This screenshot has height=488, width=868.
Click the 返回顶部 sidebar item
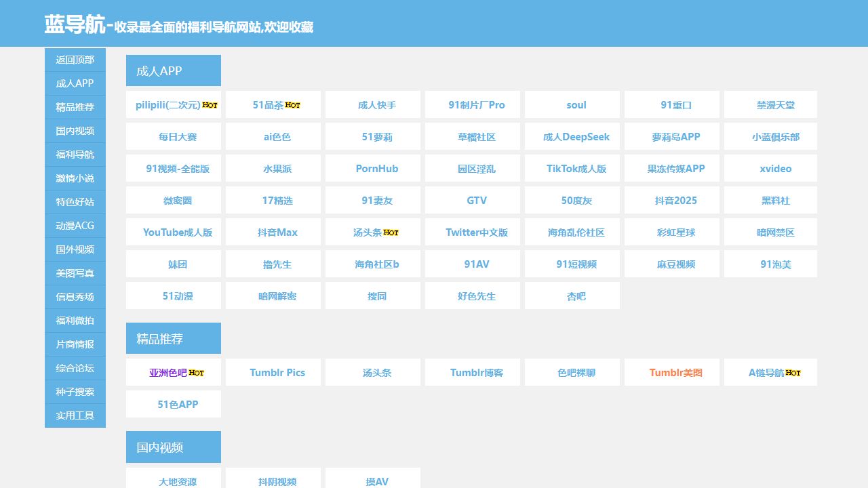point(75,60)
